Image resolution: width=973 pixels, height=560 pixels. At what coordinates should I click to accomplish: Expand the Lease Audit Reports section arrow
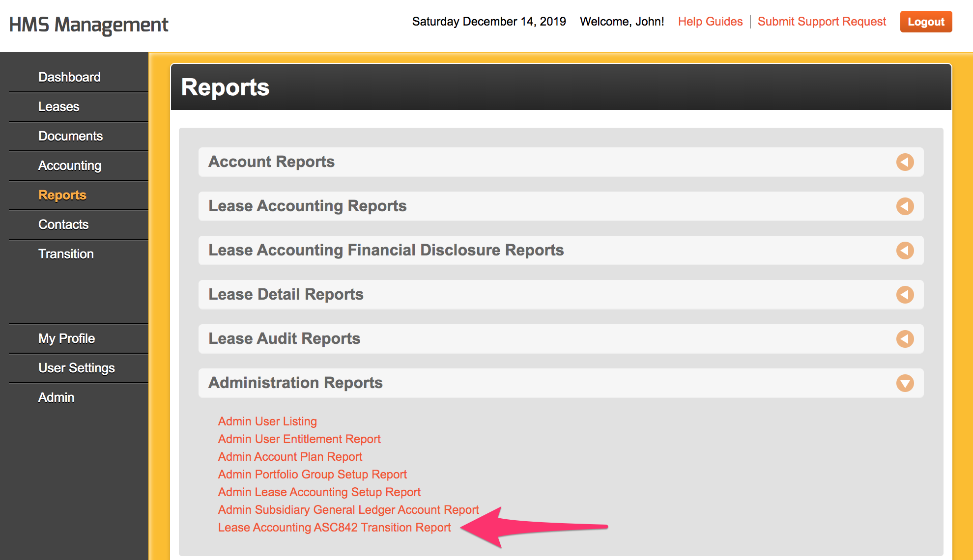tap(906, 338)
